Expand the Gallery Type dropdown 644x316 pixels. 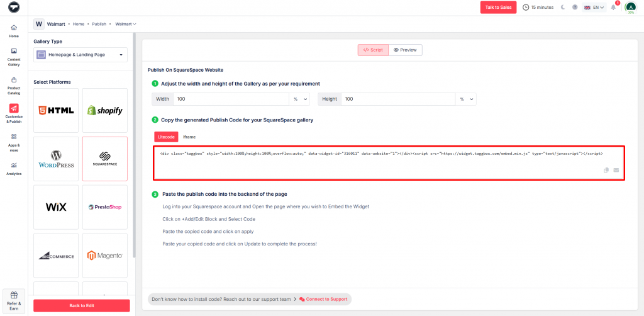click(x=80, y=55)
